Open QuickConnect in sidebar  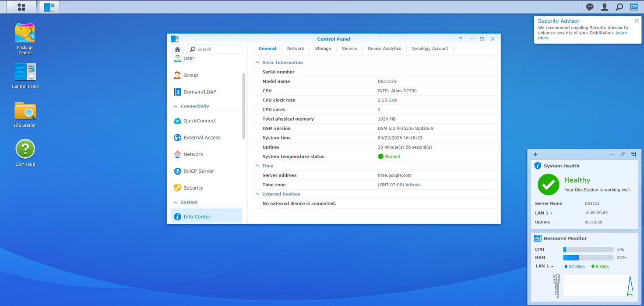206,121
